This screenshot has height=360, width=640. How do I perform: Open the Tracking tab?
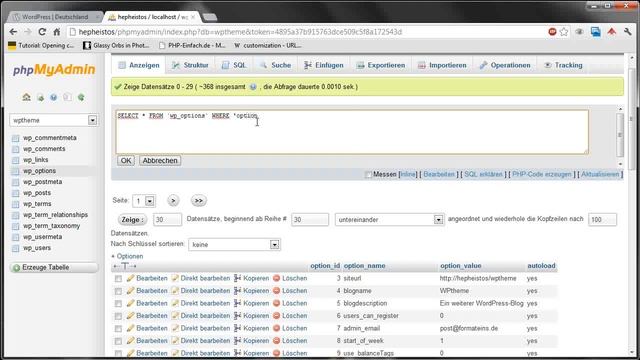563,65
